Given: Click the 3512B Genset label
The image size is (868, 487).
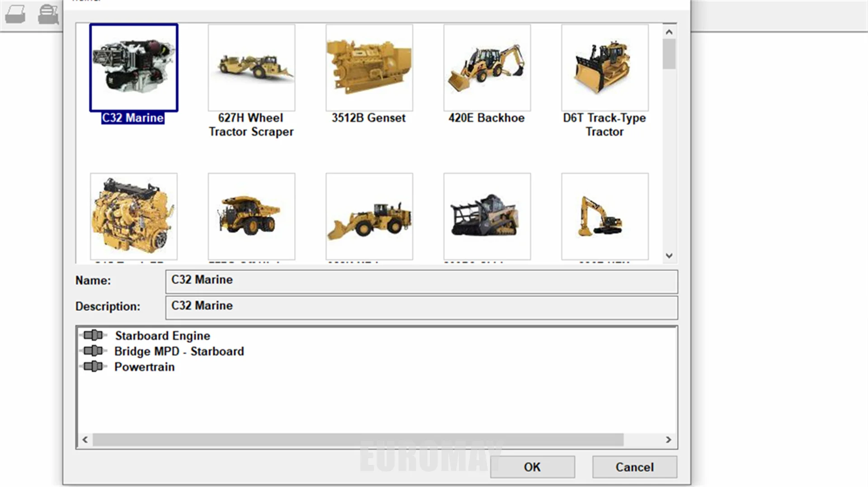Looking at the screenshot, I should click(x=369, y=118).
